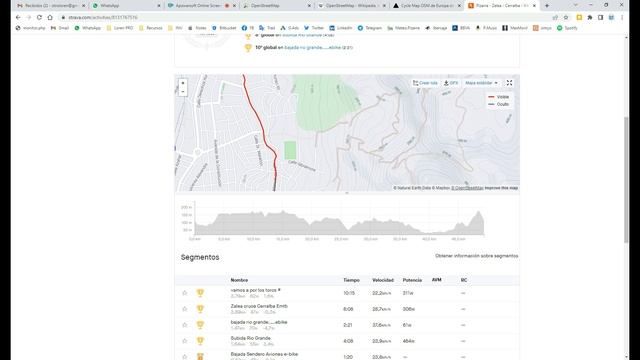640x360 pixels.
Task: Open the '10º global' bajada rio grande achievement link
Action: (x=313, y=47)
